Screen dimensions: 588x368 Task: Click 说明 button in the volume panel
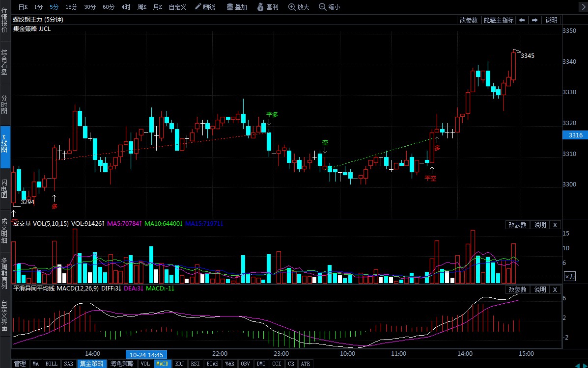coord(540,225)
